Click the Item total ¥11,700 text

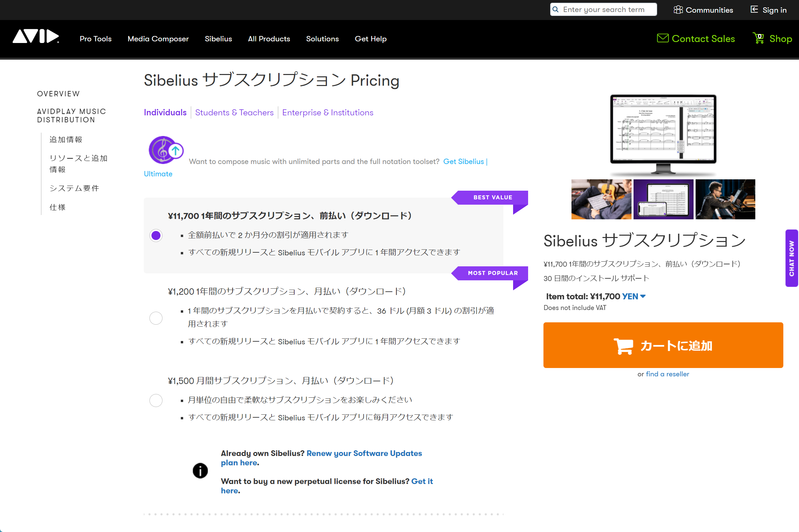583,297
